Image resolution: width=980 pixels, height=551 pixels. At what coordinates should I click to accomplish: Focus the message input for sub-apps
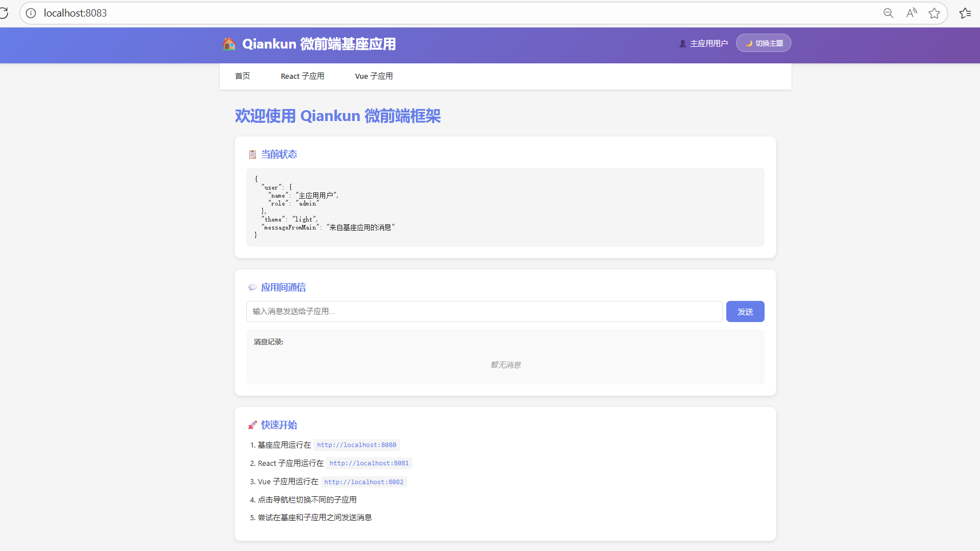[485, 311]
